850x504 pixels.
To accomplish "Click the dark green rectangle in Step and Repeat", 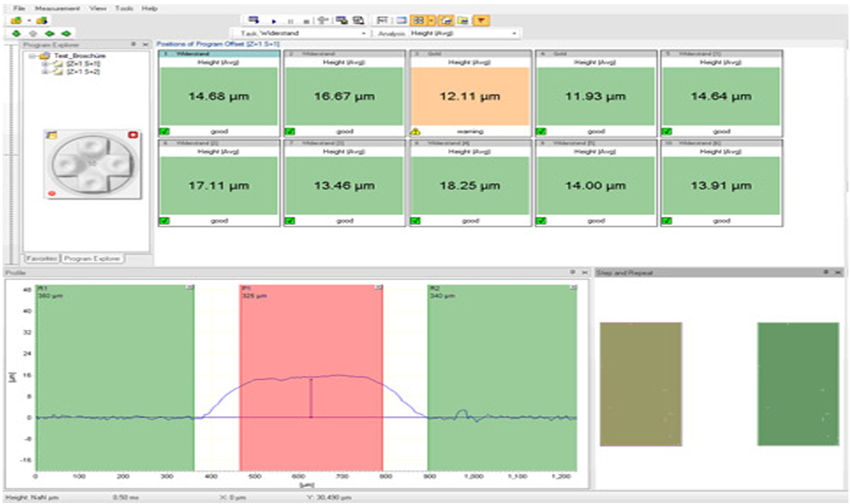I will pyautogui.click(x=797, y=384).
